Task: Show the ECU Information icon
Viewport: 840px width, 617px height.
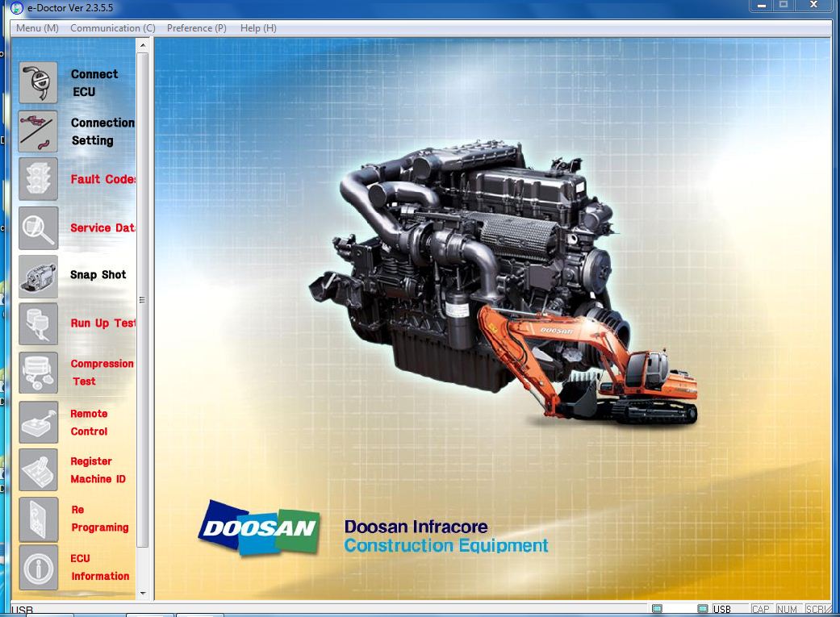Action: (x=38, y=568)
